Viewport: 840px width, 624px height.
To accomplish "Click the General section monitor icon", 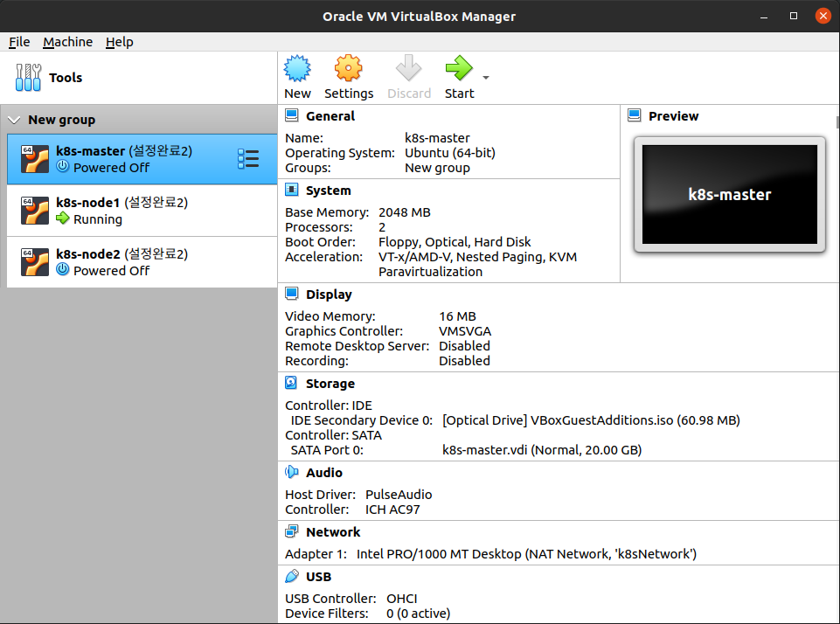I will point(292,115).
